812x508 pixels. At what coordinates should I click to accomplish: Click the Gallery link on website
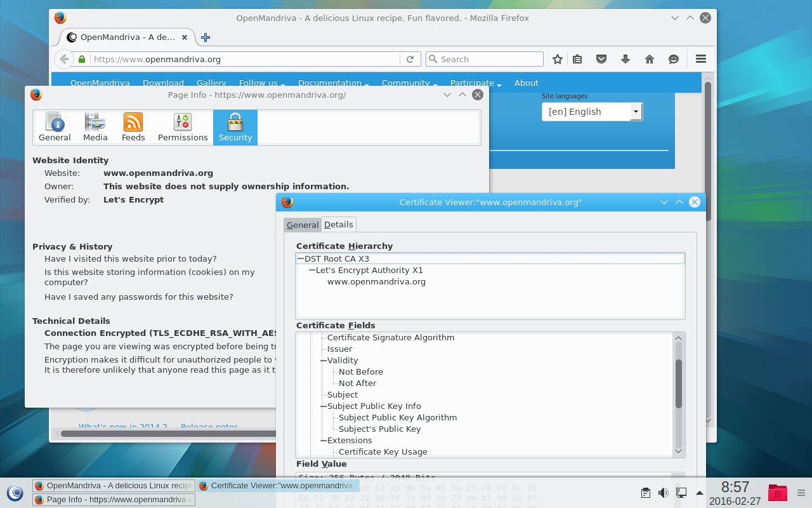pyautogui.click(x=211, y=83)
